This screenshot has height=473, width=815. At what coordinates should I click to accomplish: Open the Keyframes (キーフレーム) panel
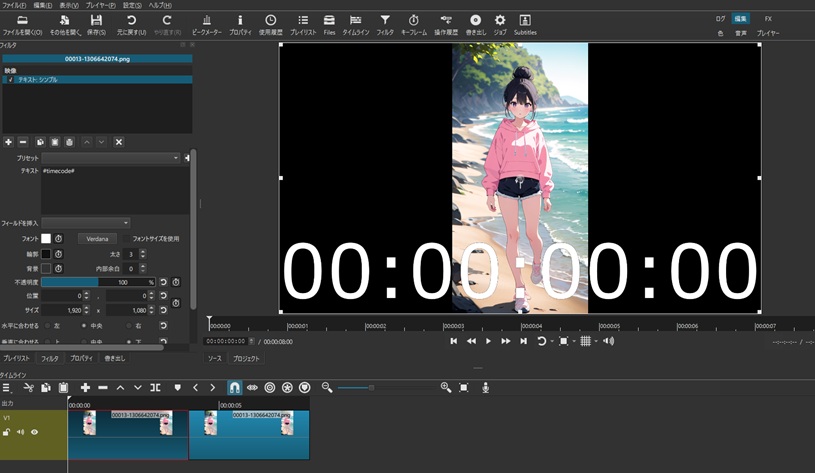[x=413, y=24]
